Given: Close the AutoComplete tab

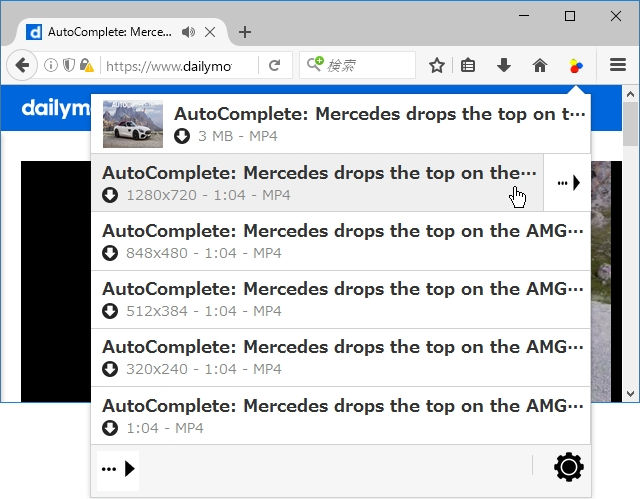Looking at the screenshot, I should [210, 32].
